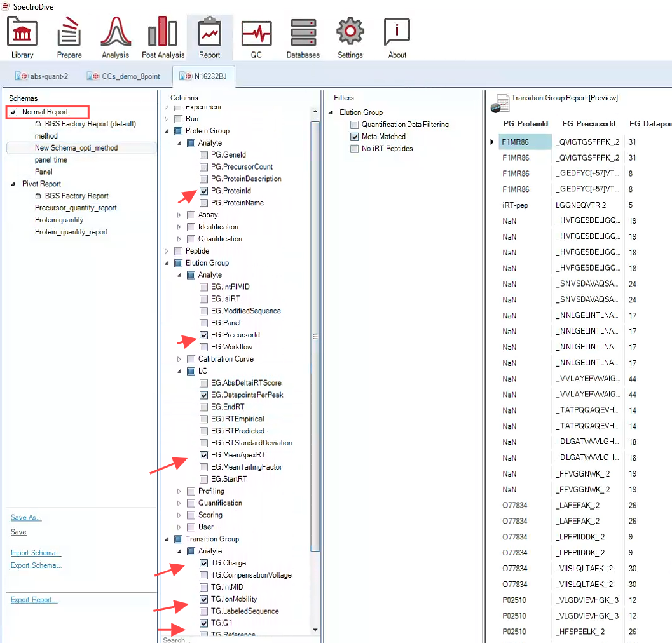Image resolution: width=672 pixels, height=643 pixels.
Task: Expand the Scoring column node
Action: click(x=179, y=515)
